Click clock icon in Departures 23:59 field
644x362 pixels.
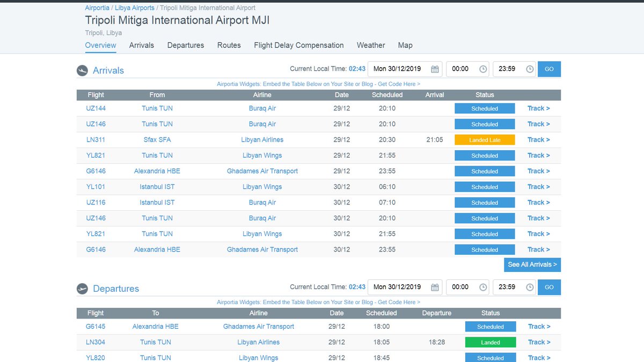[530, 287]
